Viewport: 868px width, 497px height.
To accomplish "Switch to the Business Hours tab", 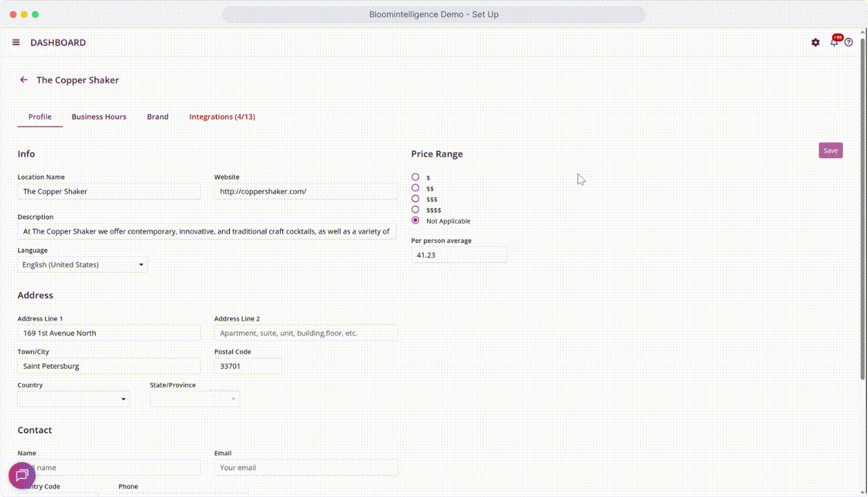I will coord(99,117).
